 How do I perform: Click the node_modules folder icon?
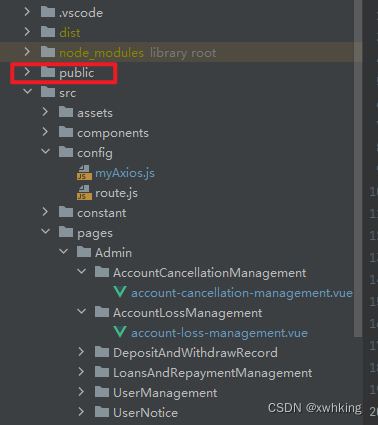pos(48,52)
